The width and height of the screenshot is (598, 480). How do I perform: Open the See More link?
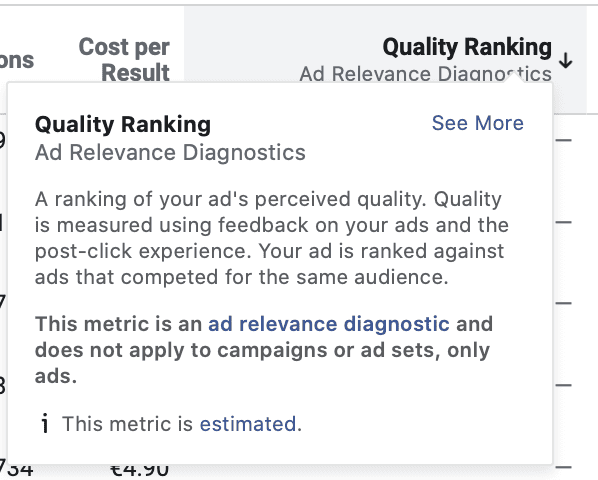tap(477, 123)
